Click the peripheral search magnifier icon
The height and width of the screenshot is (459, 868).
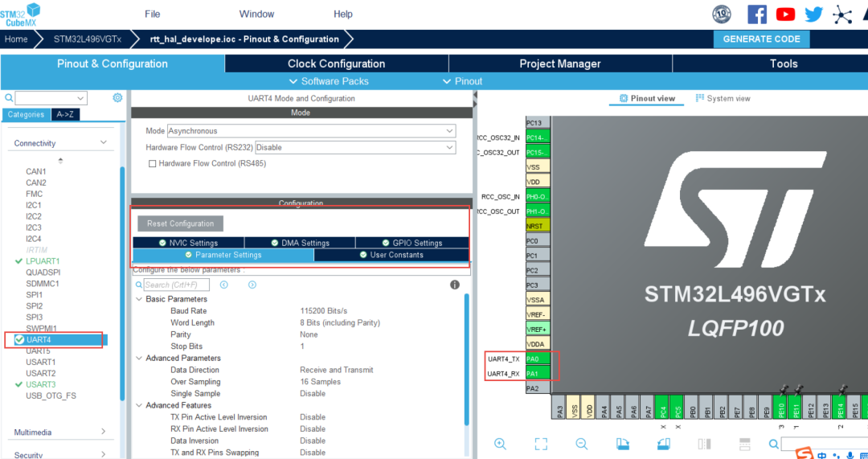pyautogui.click(x=8, y=98)
